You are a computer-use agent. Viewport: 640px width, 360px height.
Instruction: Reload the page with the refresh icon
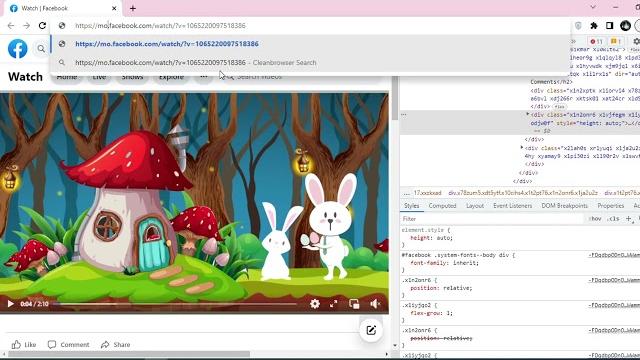(x=42, y=25)
